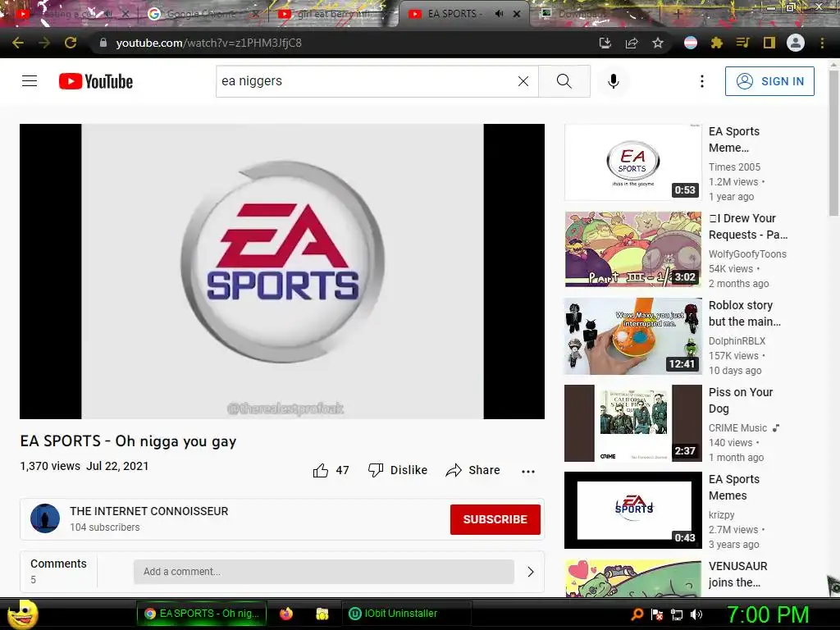This screenshot has width=840, height=630.
Task: Open I Drew Your Requests thumbnail
Action: coord(632,249)
